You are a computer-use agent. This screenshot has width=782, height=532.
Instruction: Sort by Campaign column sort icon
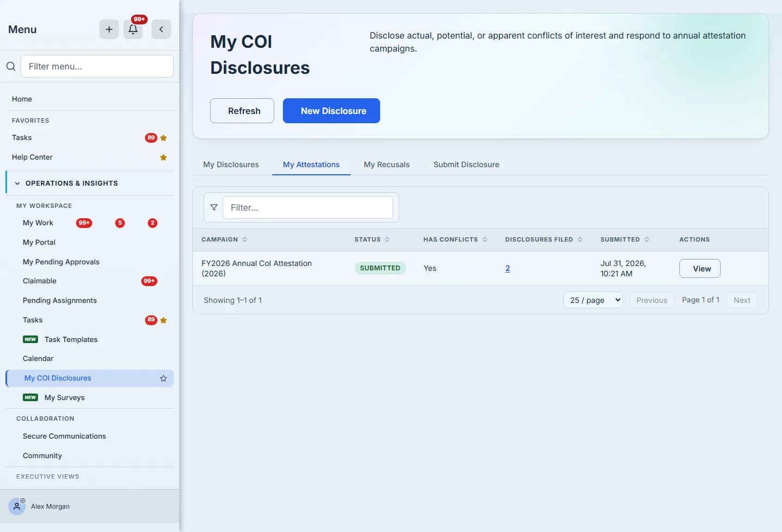245,239
